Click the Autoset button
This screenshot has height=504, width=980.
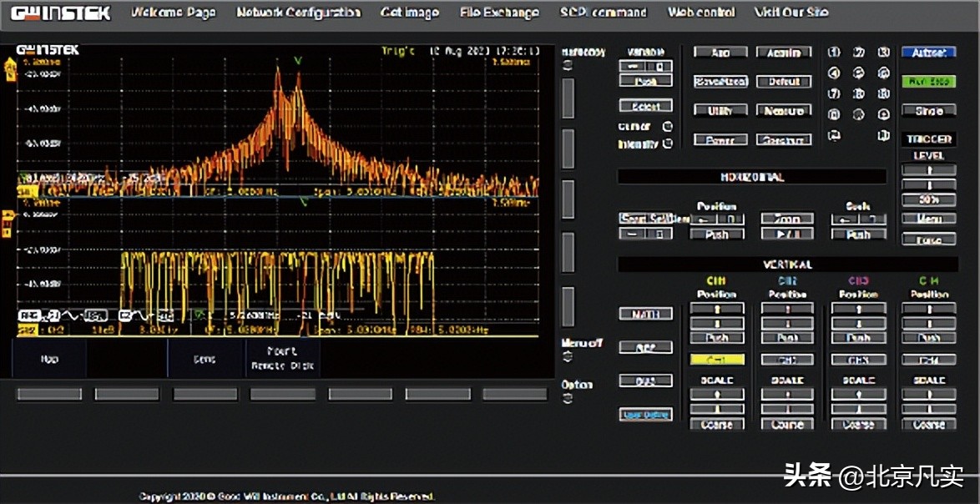[x=928, y=53]
